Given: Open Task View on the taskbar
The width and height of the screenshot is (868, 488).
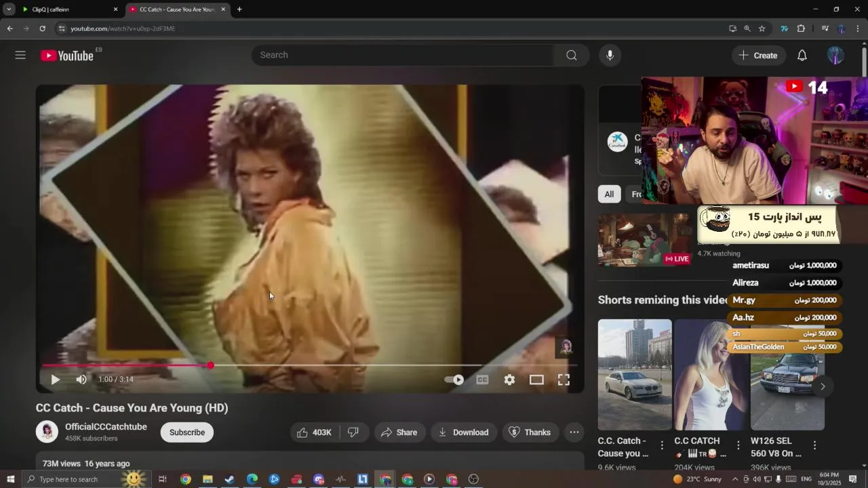Looking at the screenshot, I should tap(163, 479).
